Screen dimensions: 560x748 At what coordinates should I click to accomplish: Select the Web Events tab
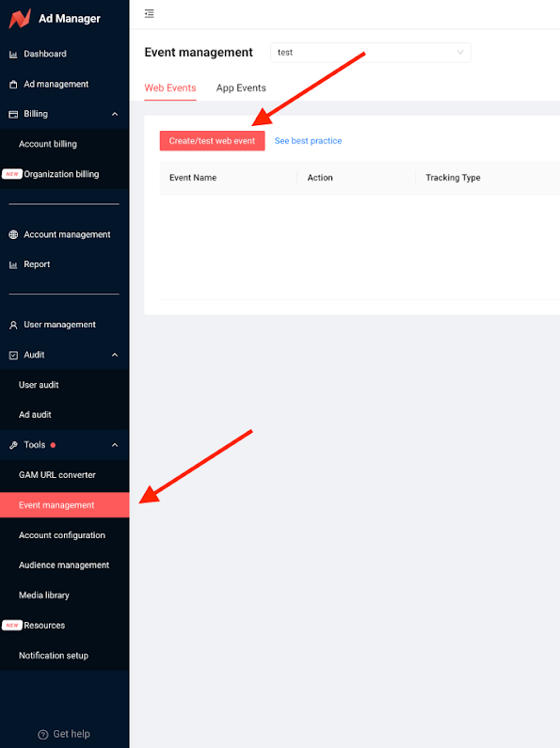point(170,88)
